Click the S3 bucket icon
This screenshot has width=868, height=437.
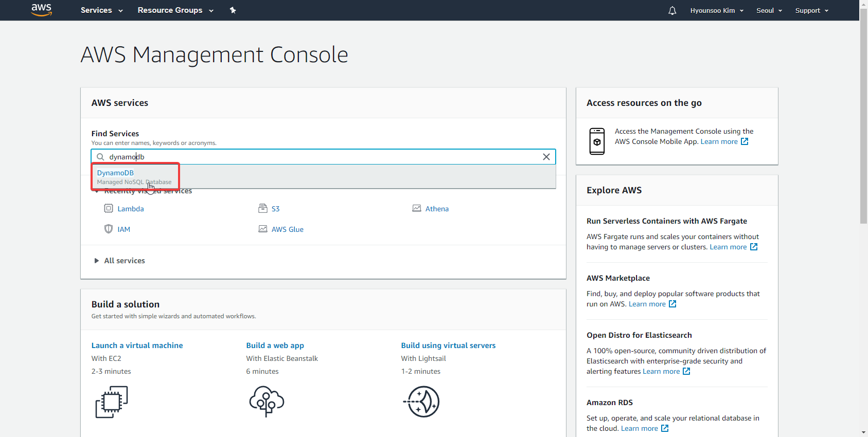pyautogui.click(x=263, y=208)
